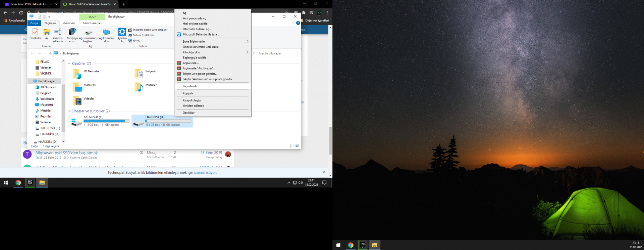Open Diğer yer işaretleri bookmarks folder

point(315,20)
